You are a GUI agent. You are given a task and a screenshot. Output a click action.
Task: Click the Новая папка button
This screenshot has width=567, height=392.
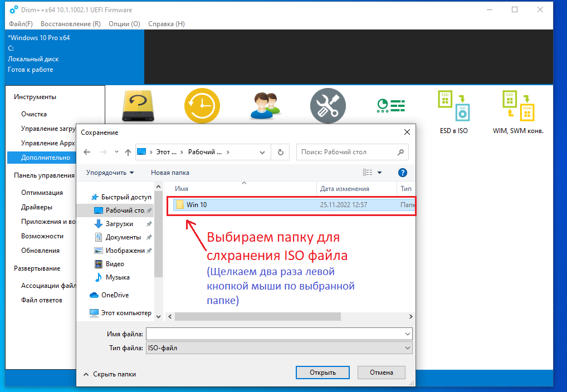[x=170, y=173]
